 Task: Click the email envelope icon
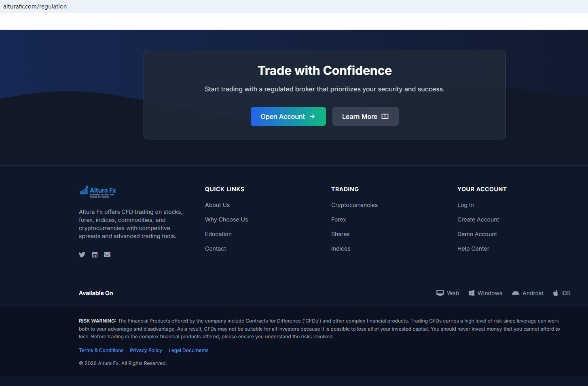point(107,255)
